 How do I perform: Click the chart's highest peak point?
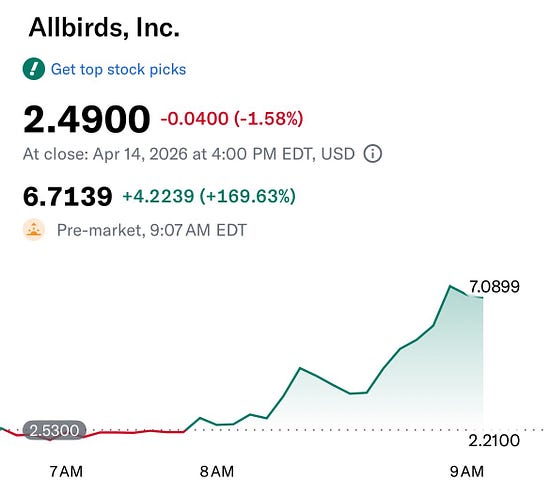point(450,286)
